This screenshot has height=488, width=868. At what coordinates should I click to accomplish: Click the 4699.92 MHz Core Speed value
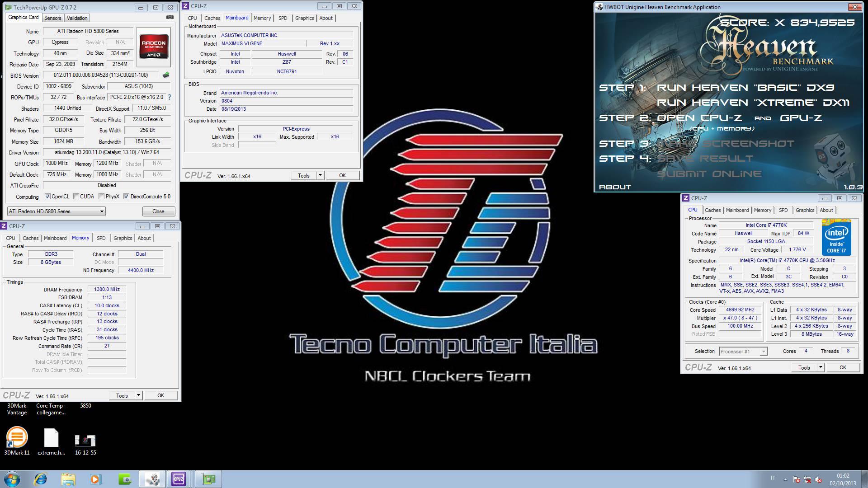(x=740, y=310)
